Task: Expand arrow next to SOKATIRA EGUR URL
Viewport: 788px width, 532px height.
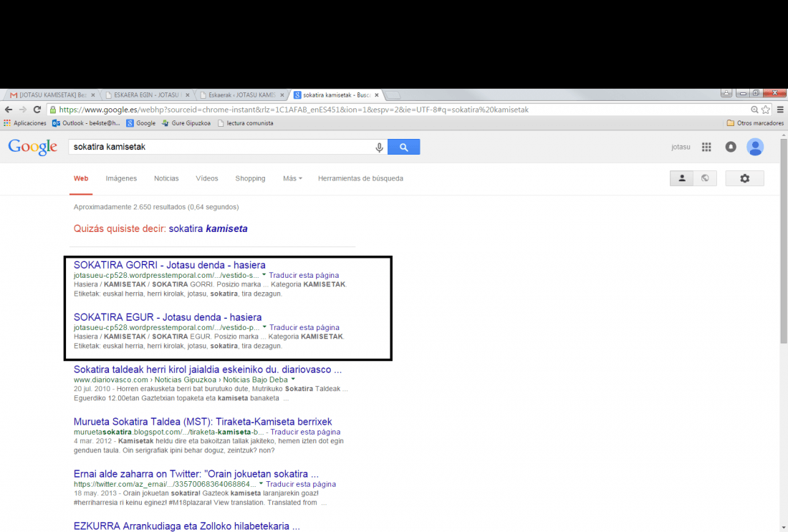Action: (x=264, y=327)
